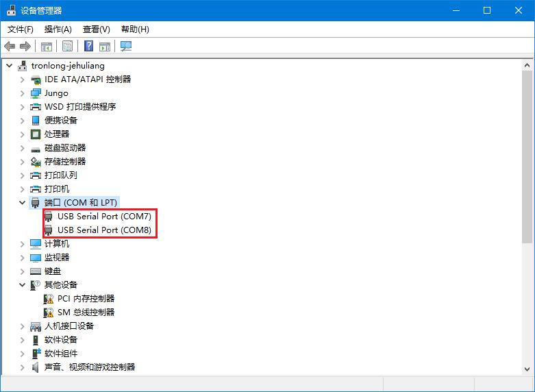
Task: Click the IDE ATA/ATAPI controller icon
Action: [x=36, y=79]
